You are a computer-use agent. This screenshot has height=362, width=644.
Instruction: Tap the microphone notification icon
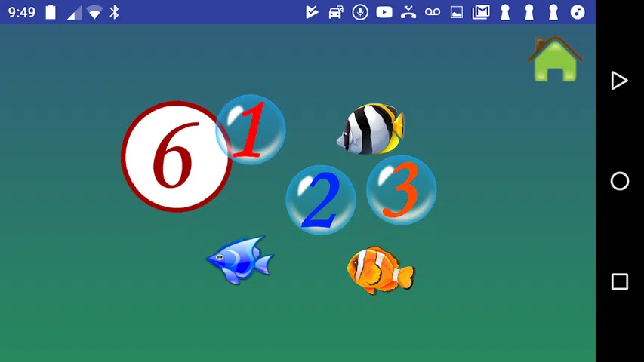(360, 12)
